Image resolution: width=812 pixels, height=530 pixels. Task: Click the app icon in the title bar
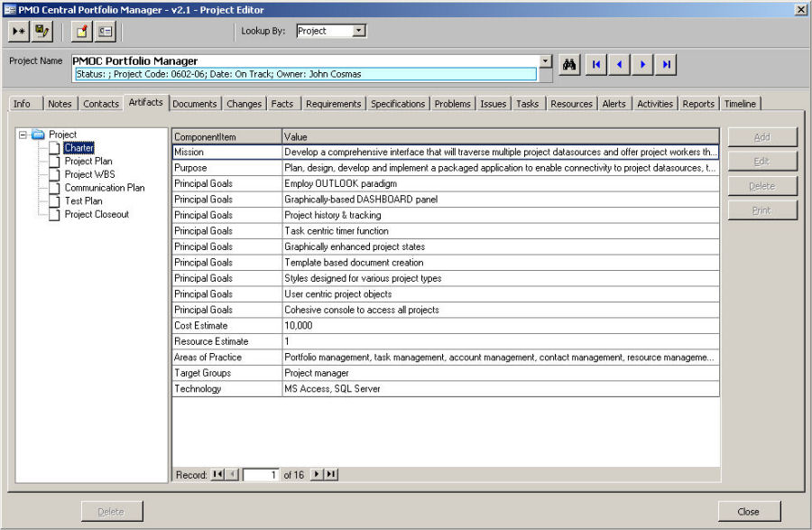[10, 10]
